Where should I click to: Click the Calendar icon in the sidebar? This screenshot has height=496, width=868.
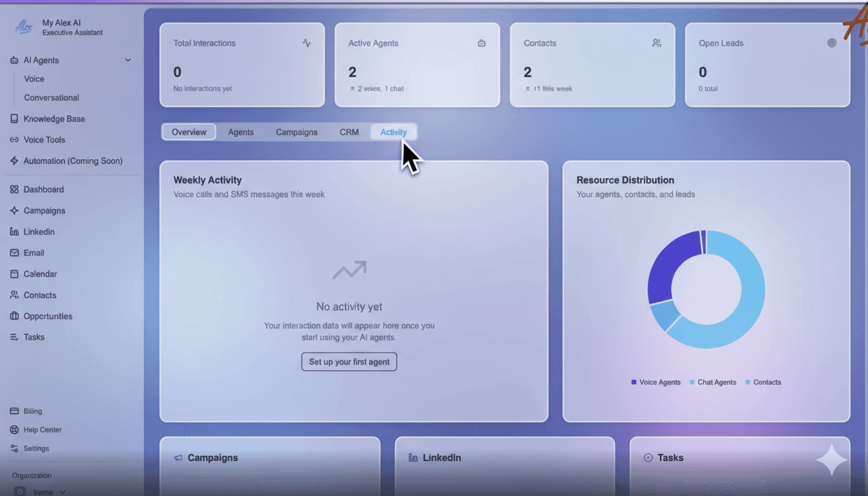(x=14, y=274)
